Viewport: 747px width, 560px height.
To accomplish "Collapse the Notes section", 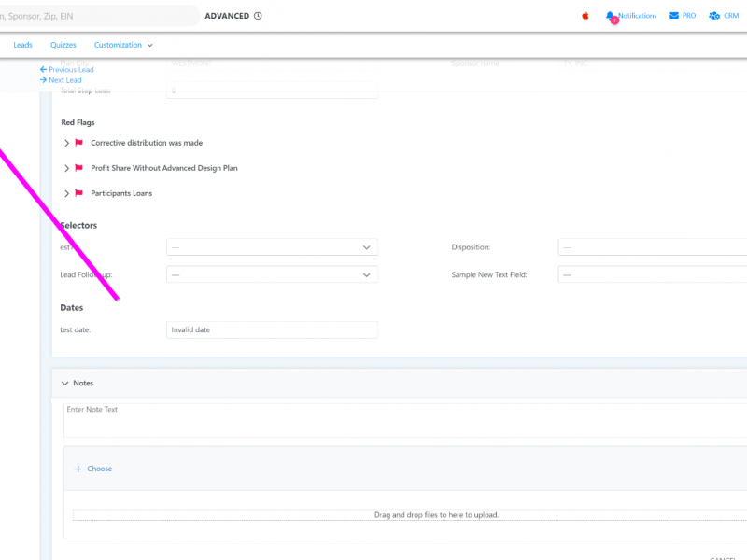I will click(64, 383).
